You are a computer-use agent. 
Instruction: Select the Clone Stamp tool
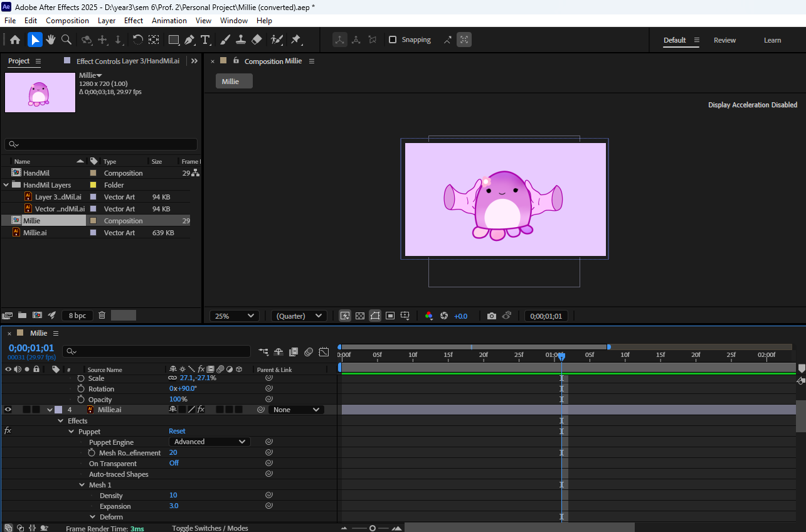click(x=240, y=40)
